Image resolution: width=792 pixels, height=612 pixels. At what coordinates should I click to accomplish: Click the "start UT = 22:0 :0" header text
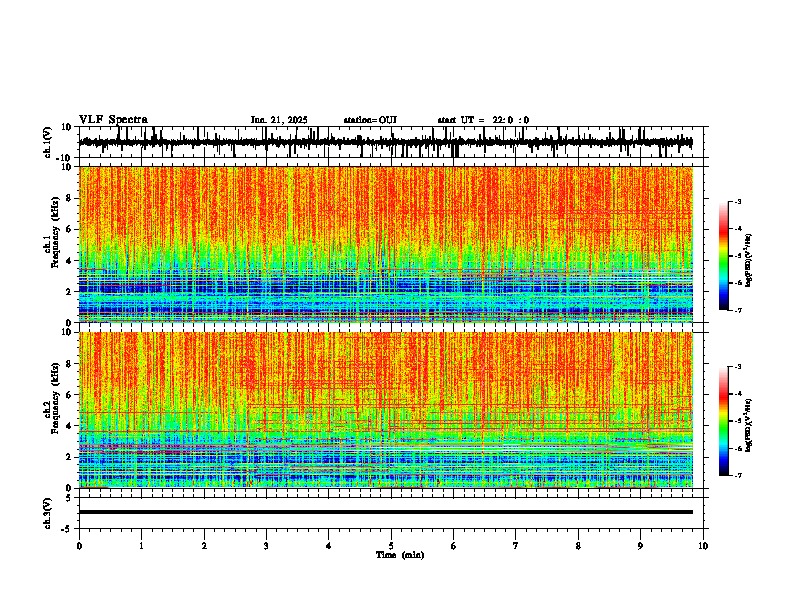click(483, 120)
